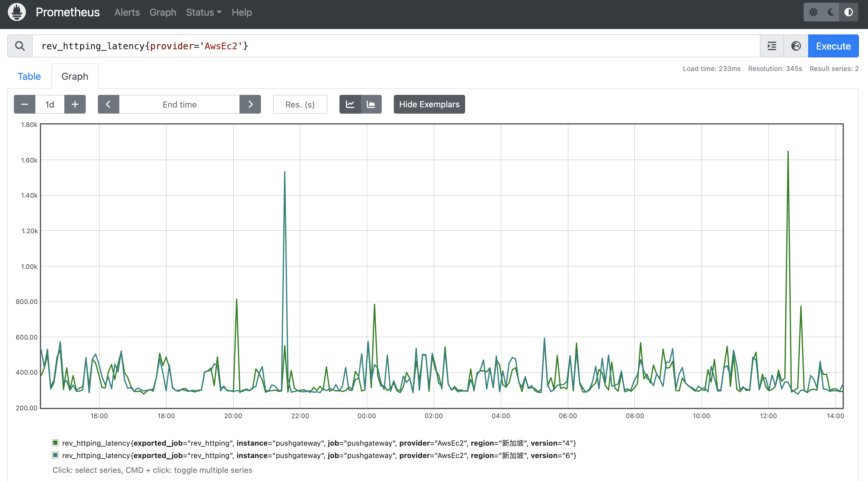868x481 pixels.
Task: Switch to light theme sun icon
Action: 813,12
